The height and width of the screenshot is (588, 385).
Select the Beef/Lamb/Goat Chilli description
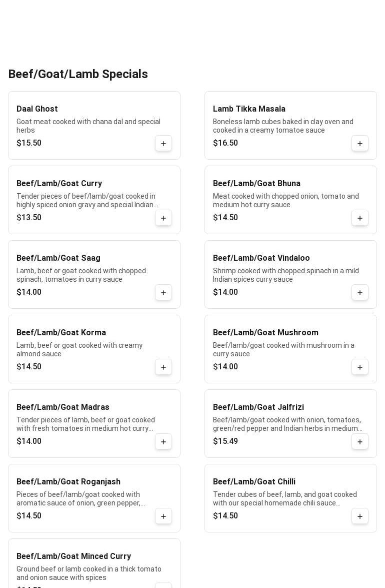[x=285, y=499]
